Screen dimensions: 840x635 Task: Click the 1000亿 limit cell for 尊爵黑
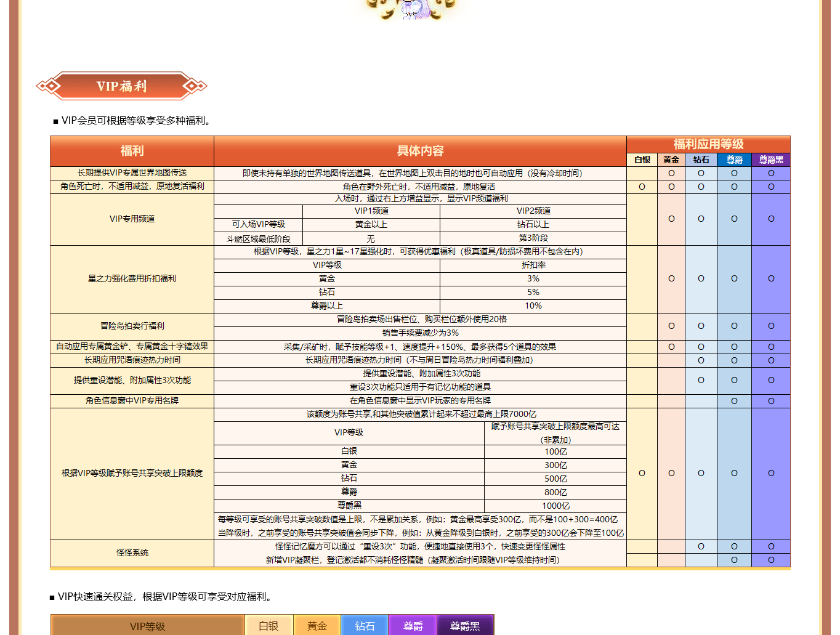point(555,506)
